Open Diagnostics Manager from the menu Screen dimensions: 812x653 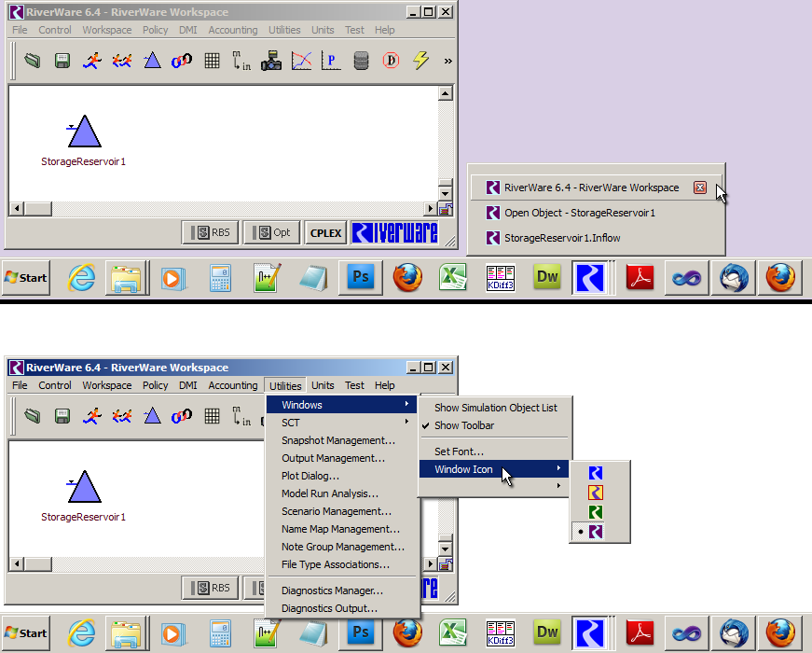tap(342, 590)
